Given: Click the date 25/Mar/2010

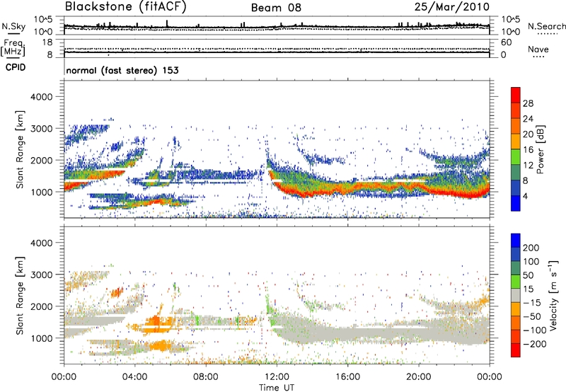Looking at the screenshot, I should click(x=452, y=6).
